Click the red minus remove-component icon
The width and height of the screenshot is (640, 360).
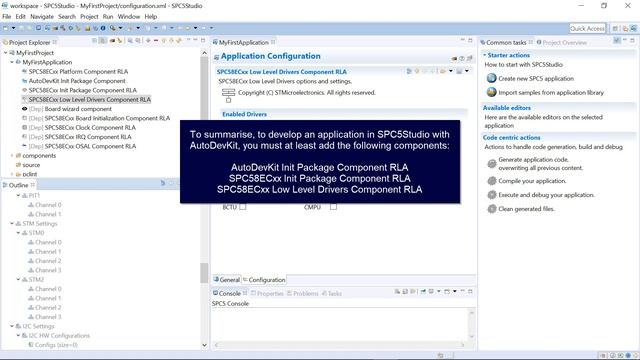[156, 40]
